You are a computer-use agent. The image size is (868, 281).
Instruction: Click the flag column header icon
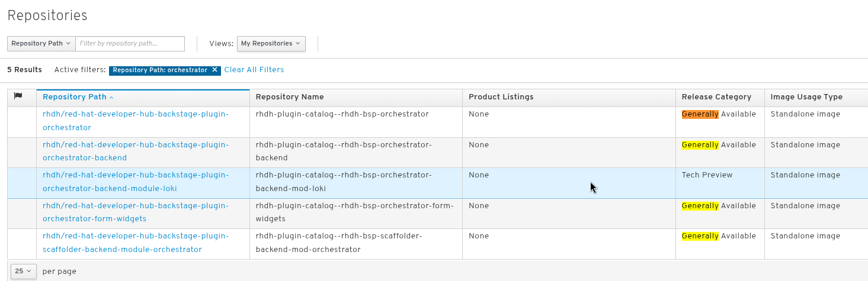pyautogui.click(x=18, y=96)
